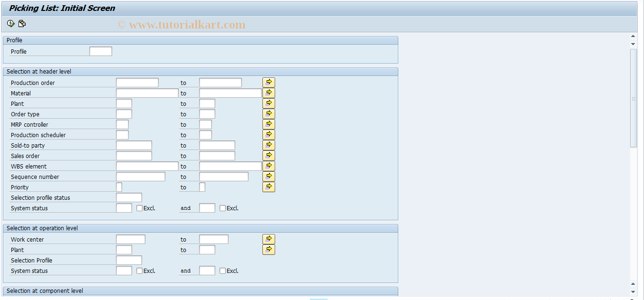Open multiple selection for operation-level Plant
Screen dimensions: 644x300
[269, 249]
